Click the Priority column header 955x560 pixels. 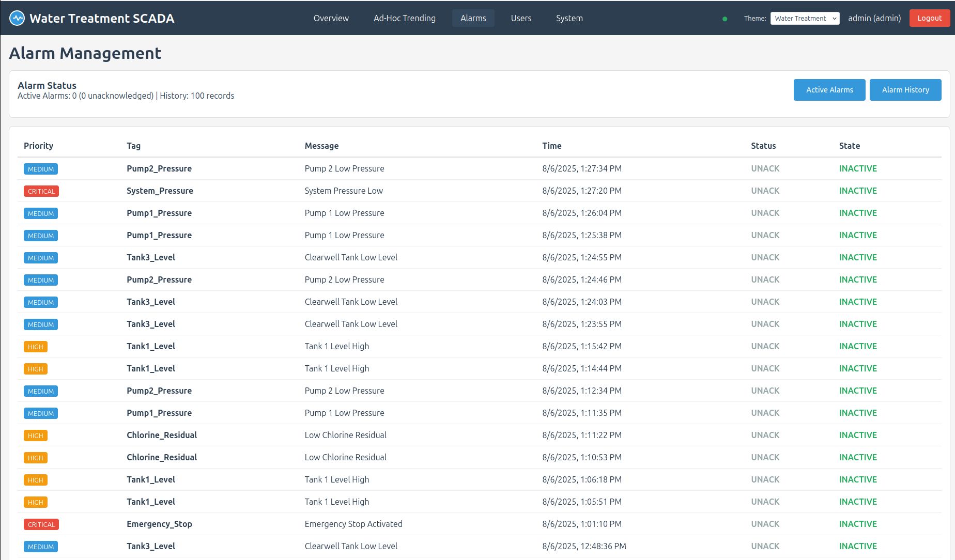click(x=38, y=146)
